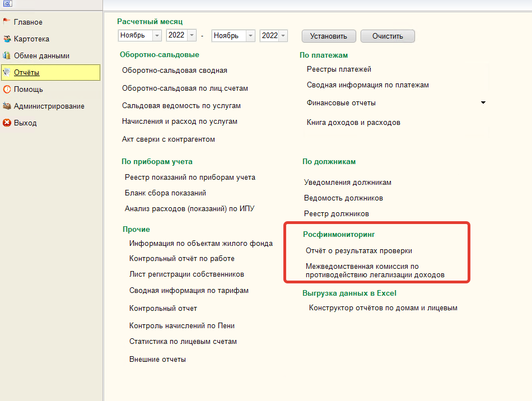Open Уведомления должникам report
532x401 pixels.
pos(348,183)
